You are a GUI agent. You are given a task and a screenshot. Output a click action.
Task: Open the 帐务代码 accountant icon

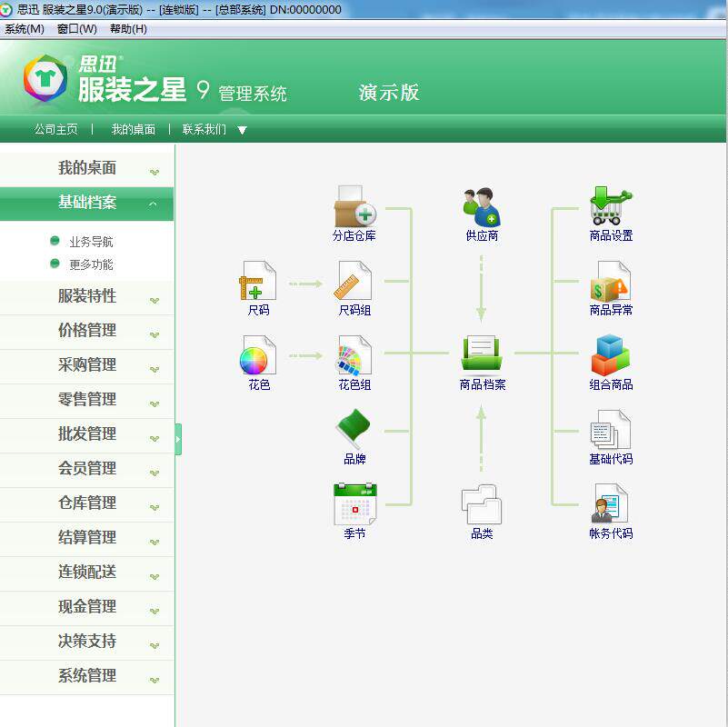(610, 503)
